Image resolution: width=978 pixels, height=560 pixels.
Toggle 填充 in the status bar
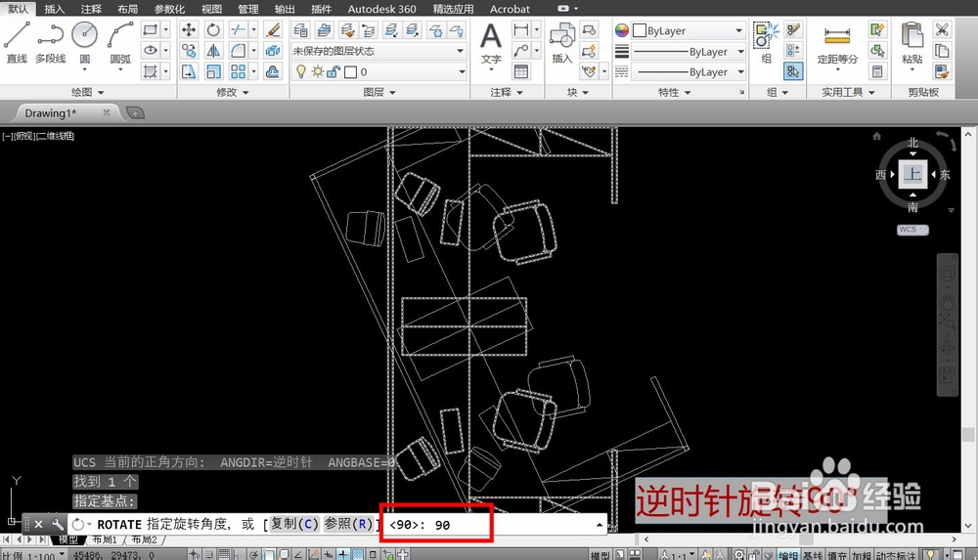[836, 554]
